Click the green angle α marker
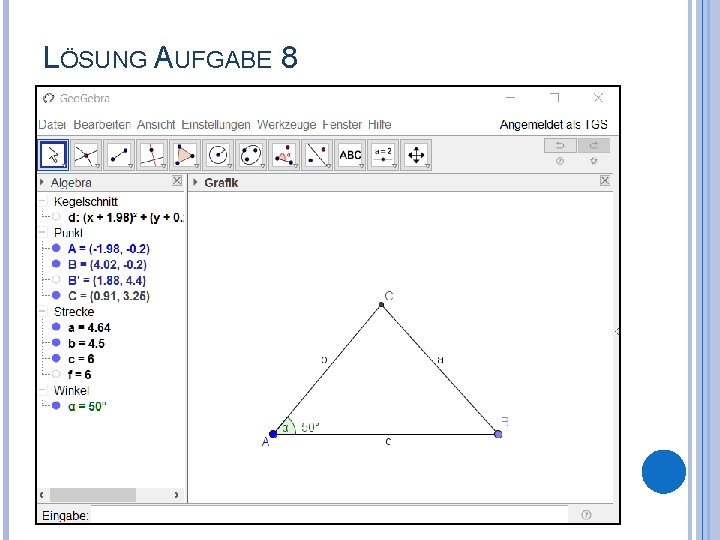This screenshot has width=720, height=540. point(287,427)
